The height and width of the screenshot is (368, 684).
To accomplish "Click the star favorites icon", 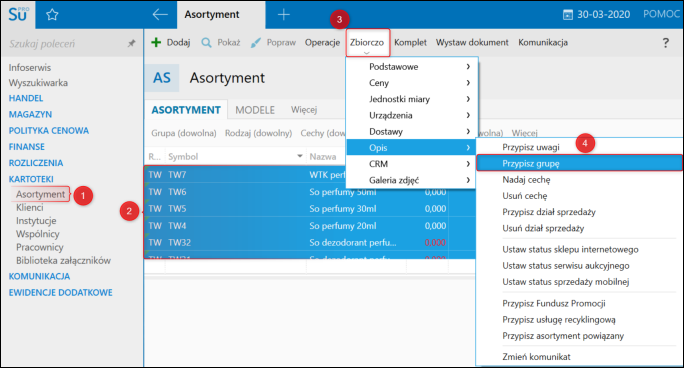I will pyautogui.click(x=52, y=15).
